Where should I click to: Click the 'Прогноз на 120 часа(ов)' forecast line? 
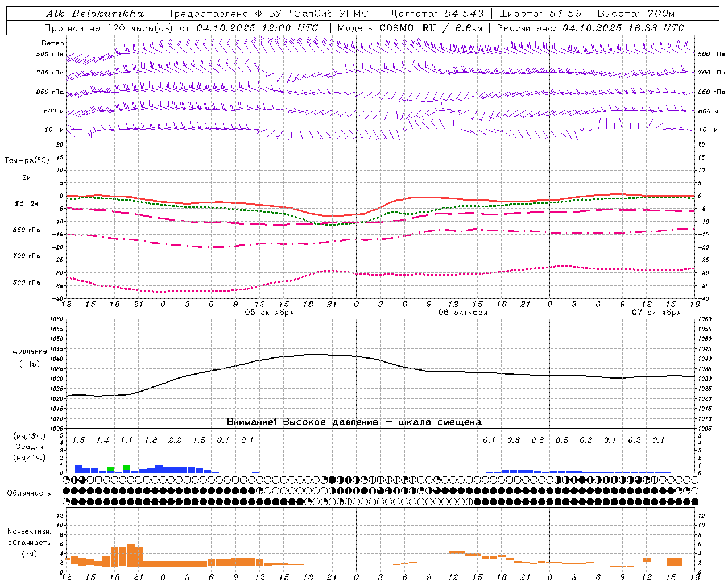(x=181, y=28)
